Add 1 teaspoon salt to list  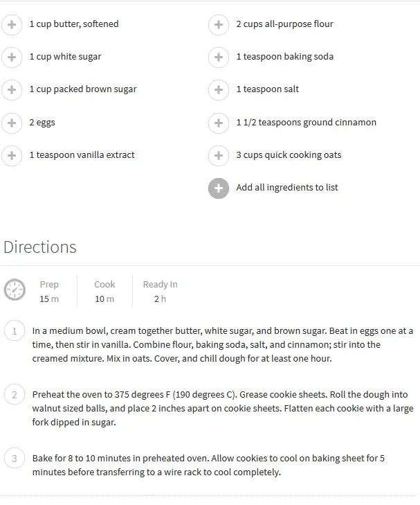pyautogui.click(x=218, y=90)
